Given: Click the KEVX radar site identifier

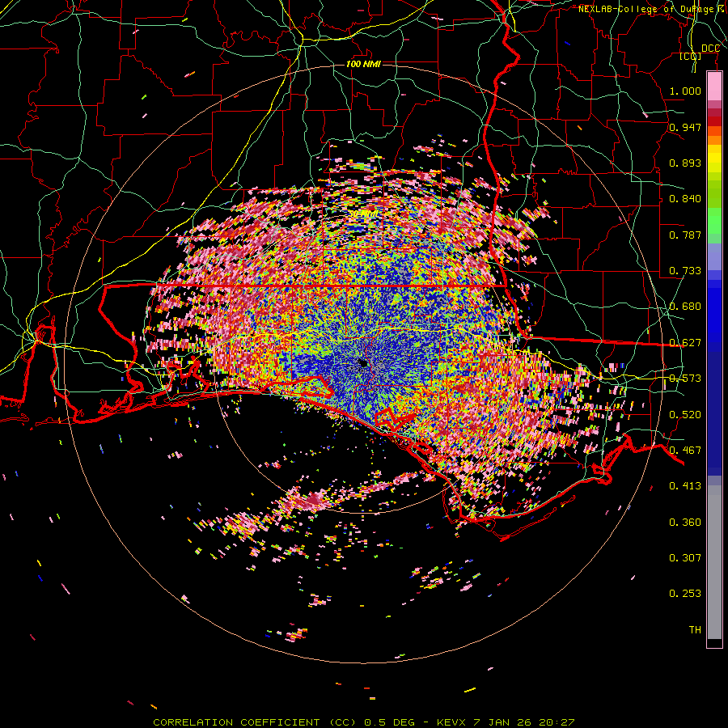Looking at the screenshot, I should 452,722.
